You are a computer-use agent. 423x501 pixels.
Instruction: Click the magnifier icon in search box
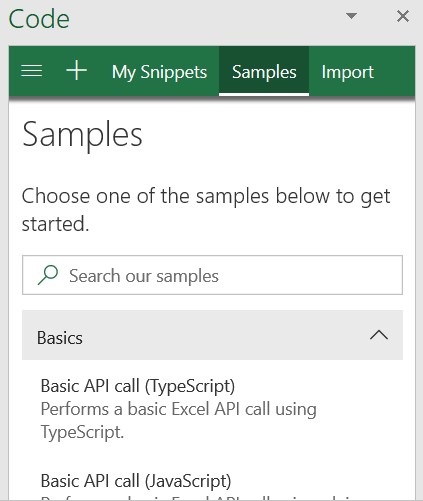tap(48, 275)
